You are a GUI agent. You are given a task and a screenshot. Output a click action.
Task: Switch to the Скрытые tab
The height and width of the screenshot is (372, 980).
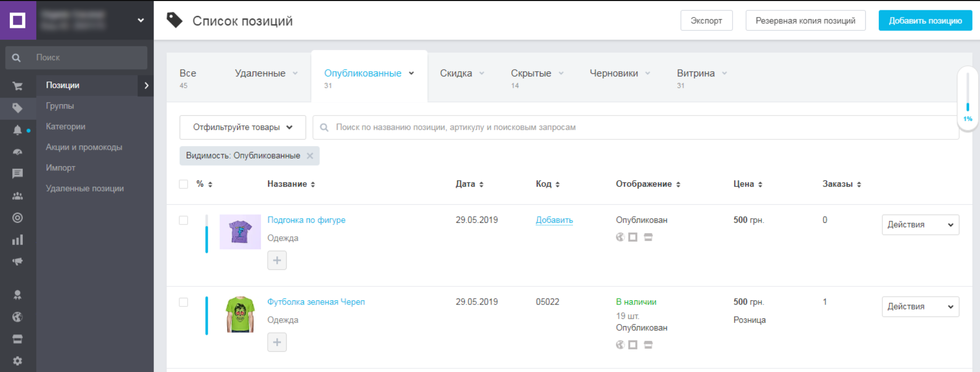(x=531, y=73)
